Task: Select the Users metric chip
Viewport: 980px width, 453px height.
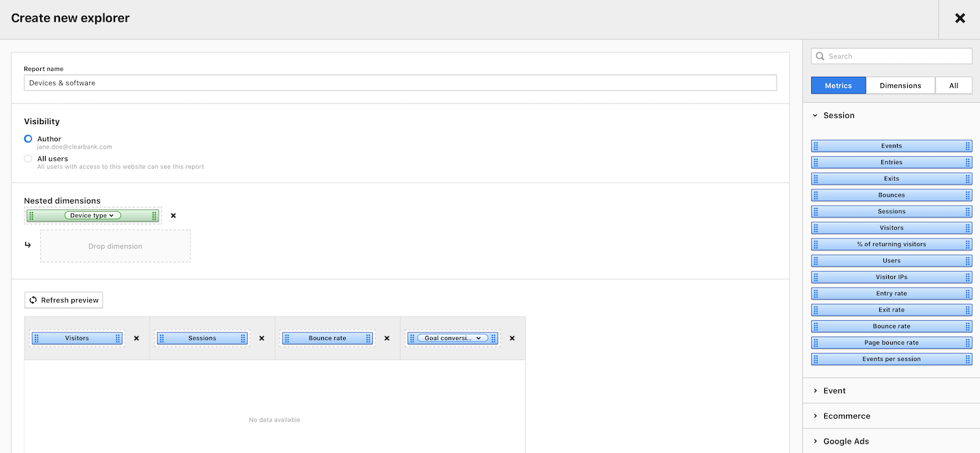Action: click(x=892, y=260)
